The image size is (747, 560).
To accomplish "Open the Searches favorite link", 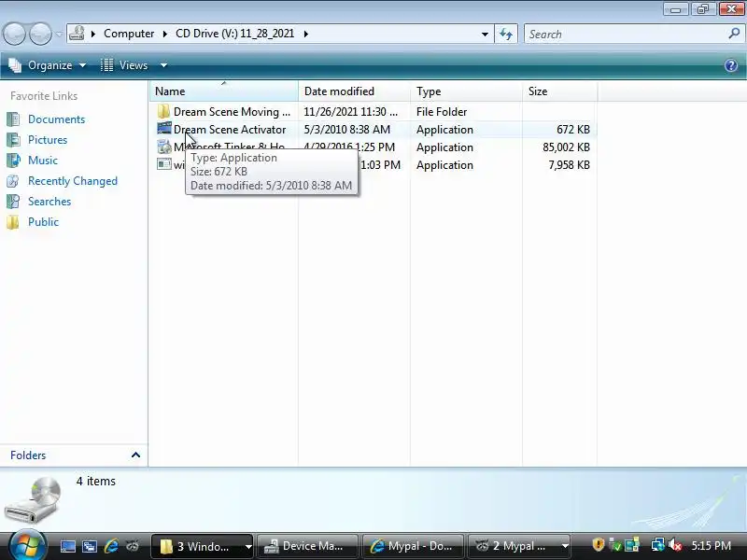I will click(49, 202).
